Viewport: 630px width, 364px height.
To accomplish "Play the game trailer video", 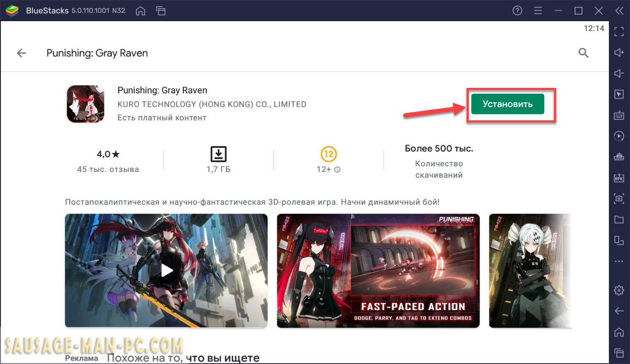I will tap(166, 271).
